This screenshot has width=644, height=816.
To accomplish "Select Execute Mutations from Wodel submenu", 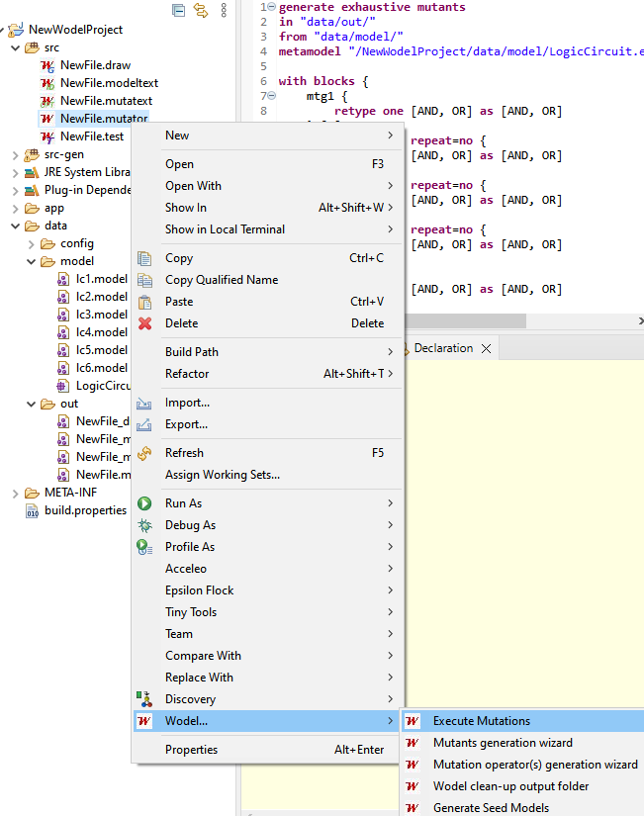I will 522,721.
